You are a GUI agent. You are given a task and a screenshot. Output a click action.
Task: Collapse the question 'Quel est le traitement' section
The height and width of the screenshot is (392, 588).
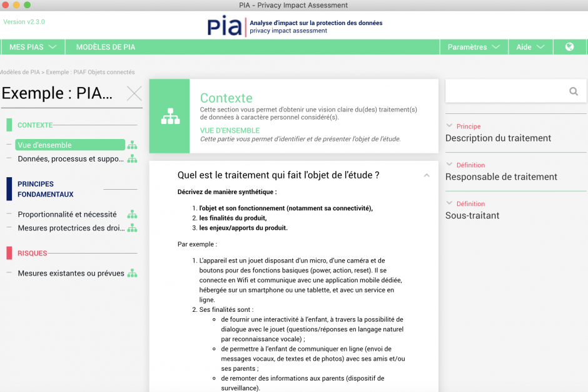point(427,175)
